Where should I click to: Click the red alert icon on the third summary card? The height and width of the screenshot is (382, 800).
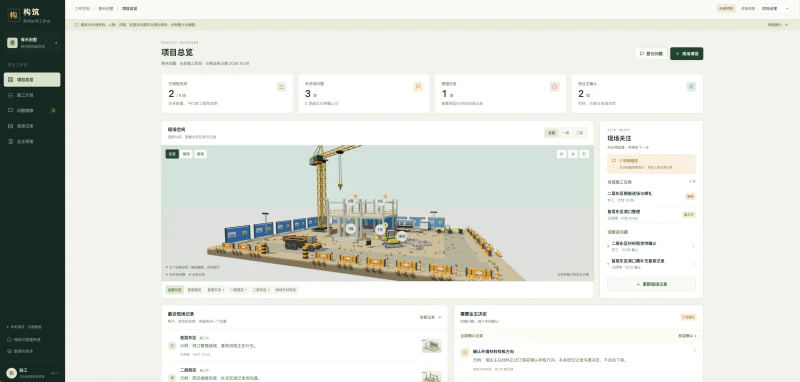point(555,87)
